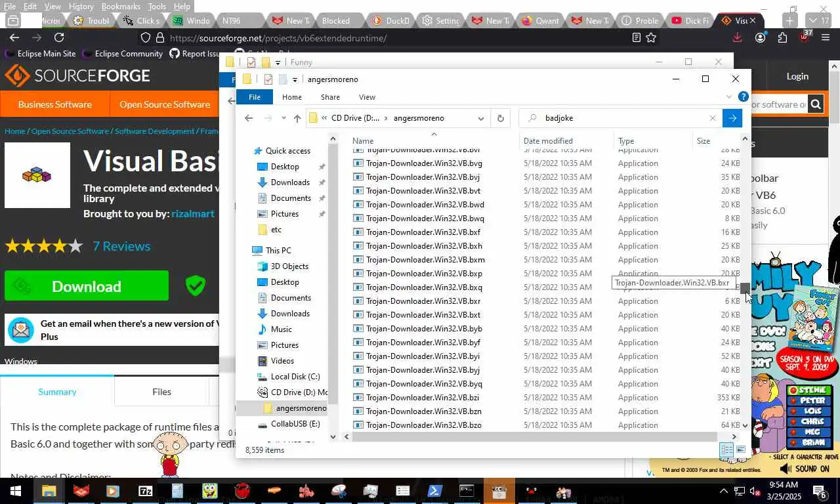Image resolution: width=840 pixels, height=504 pixels.
Task: Click the Explorer refresh button
Action: [500, 118]
